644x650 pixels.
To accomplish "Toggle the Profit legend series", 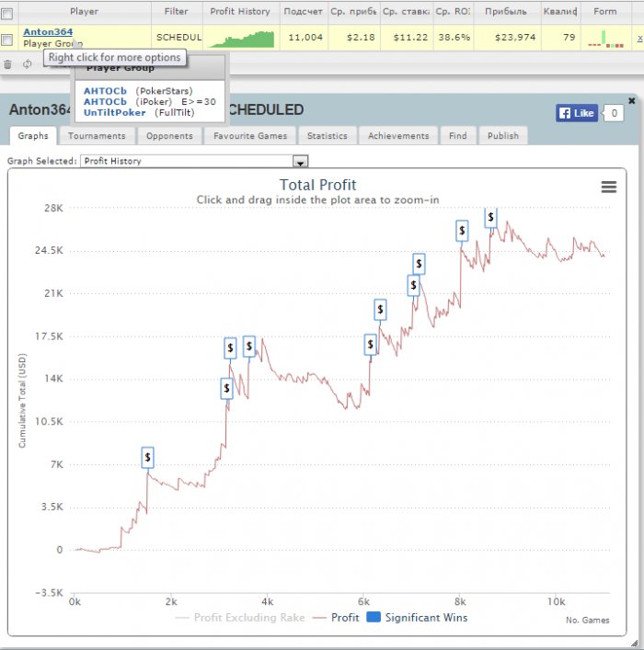I will click(x=336, y=618).
